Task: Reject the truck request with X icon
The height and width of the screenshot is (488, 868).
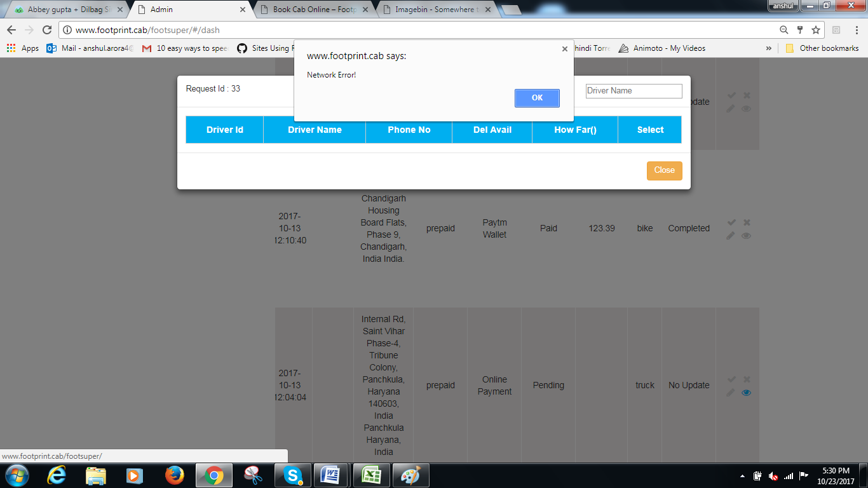Action: point(747,379)
